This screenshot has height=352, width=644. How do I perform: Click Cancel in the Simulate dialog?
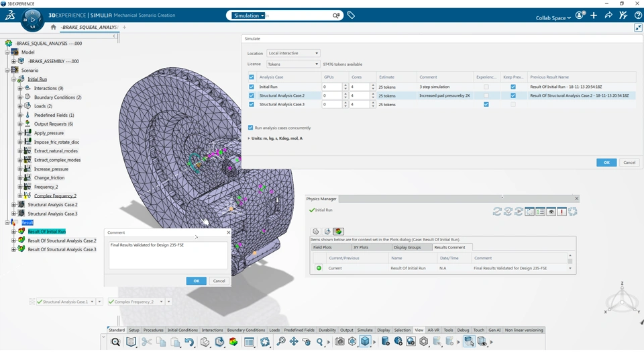pyautogui.click(x=629, y=163)
